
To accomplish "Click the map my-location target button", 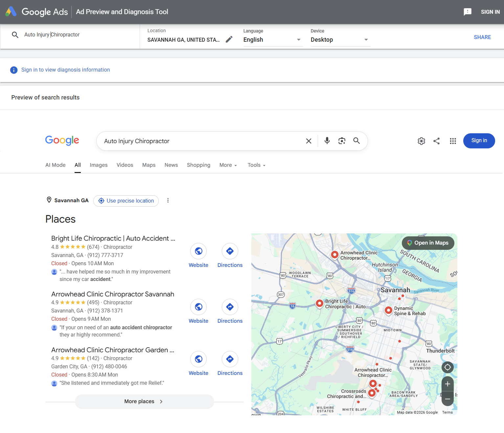I will [x=447, y=367].
